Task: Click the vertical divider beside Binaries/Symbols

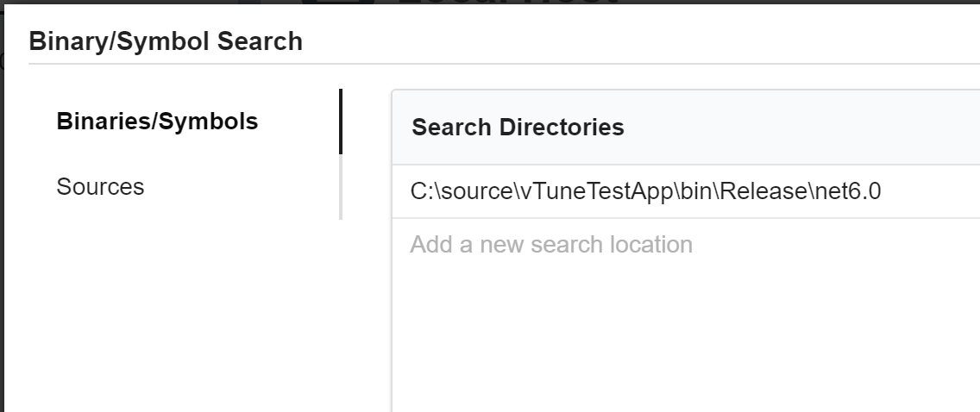Action: [341, 122]
